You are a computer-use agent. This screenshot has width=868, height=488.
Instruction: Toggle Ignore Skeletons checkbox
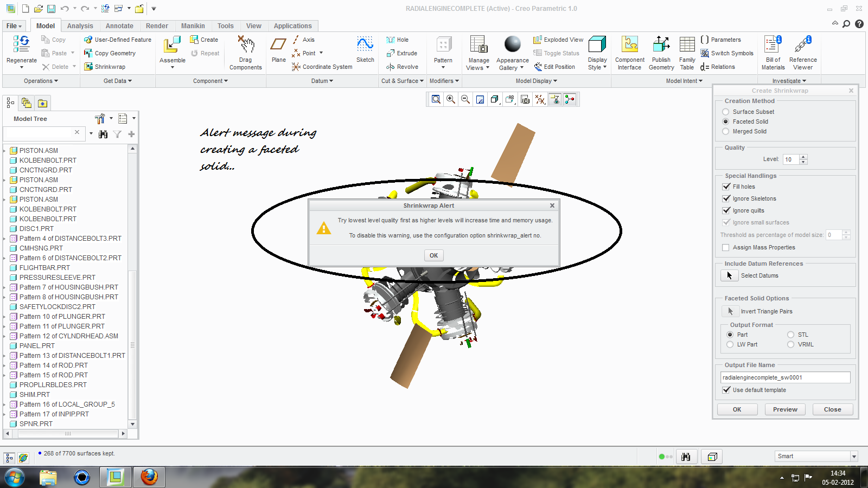(726, 198)
